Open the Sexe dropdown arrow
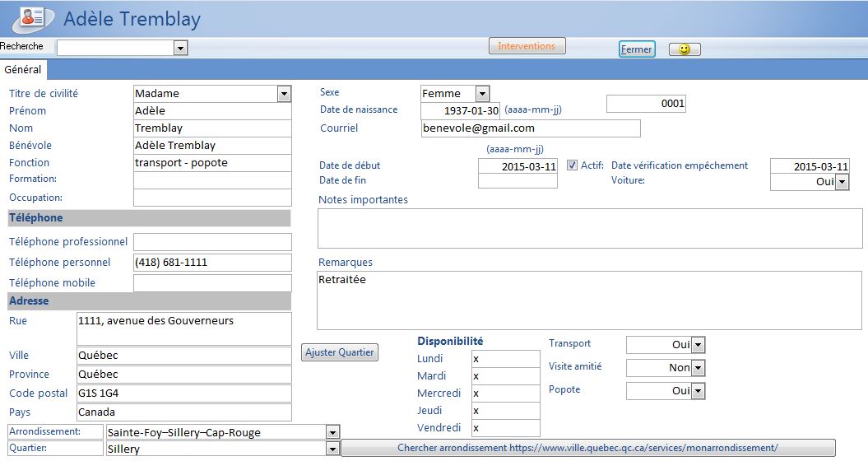 [x=482, y=94]
